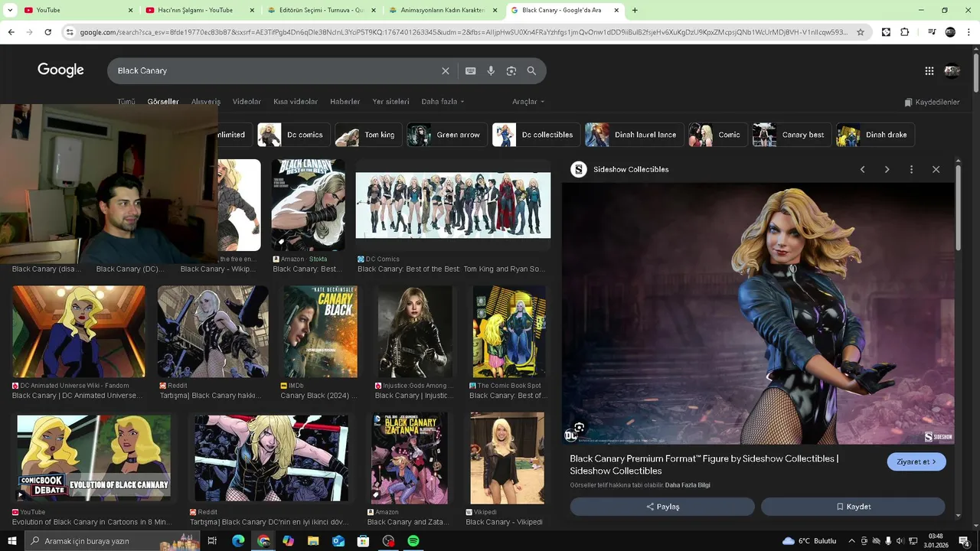Viewport: 980px width, 551px height.
Task: Open the Kaydedilenler saved items link
Action: (x=932, y=102)
